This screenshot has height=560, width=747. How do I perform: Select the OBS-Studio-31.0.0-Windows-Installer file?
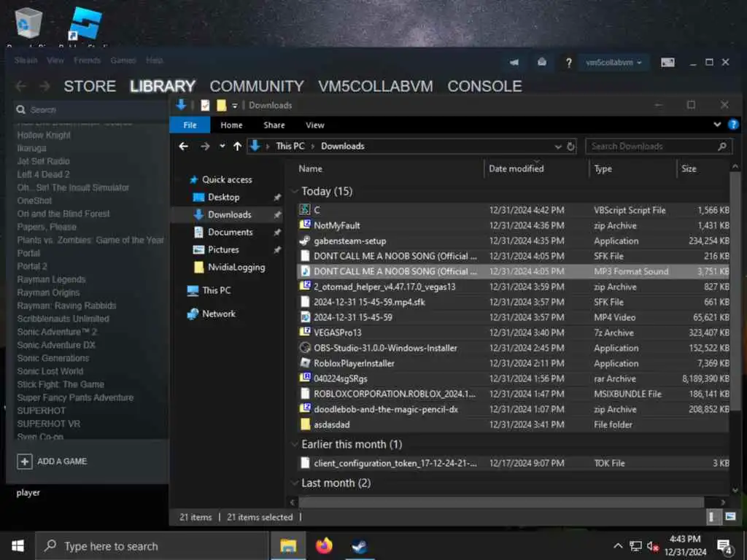(x=513, y=348)
